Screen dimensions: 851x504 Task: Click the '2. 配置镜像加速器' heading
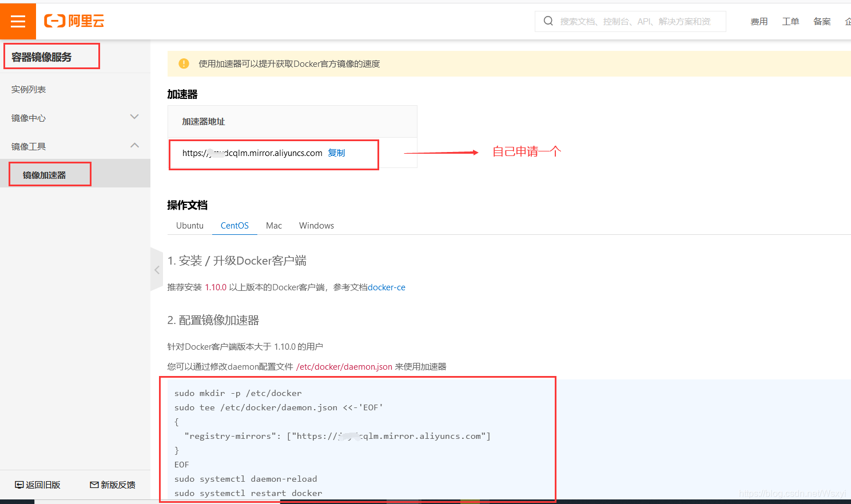pos(213,320)
